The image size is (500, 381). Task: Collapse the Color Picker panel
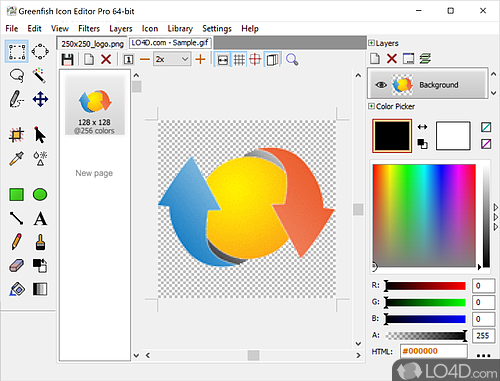pyautogui.click(x=371, y=106)
